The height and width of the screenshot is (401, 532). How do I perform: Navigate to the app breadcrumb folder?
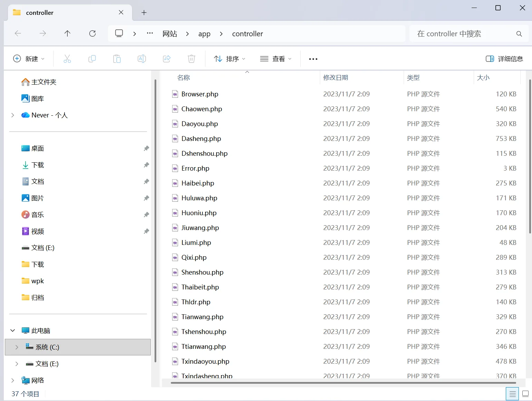pyautogui.click(x=204, y=34)
